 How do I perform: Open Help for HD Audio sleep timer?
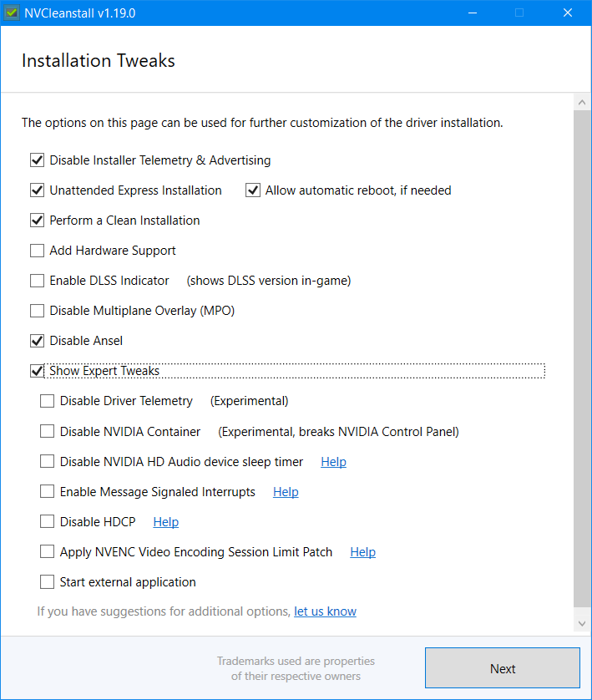(333, 462)
